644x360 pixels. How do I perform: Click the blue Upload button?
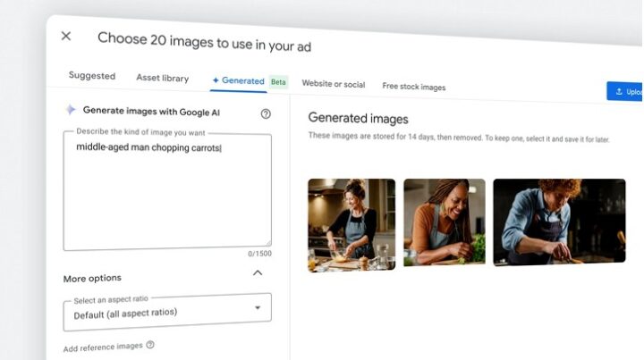pos(624,91)
